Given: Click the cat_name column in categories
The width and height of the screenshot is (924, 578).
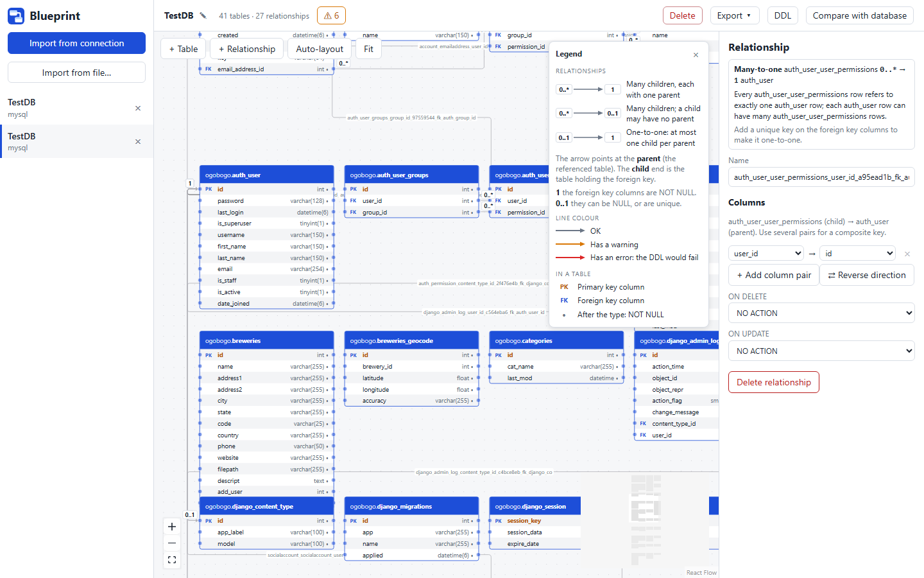Looking at the screenshot, I should pos(556,367).
